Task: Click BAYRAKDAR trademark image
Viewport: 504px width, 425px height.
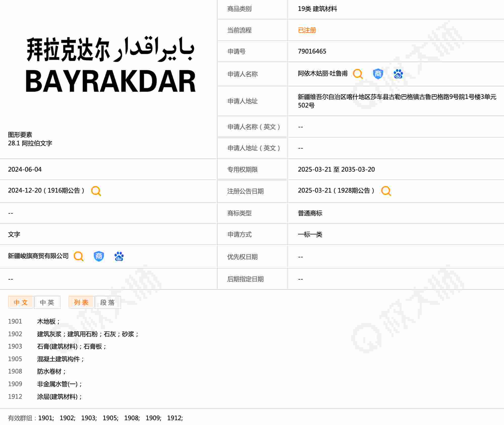Action: (110, 65)
